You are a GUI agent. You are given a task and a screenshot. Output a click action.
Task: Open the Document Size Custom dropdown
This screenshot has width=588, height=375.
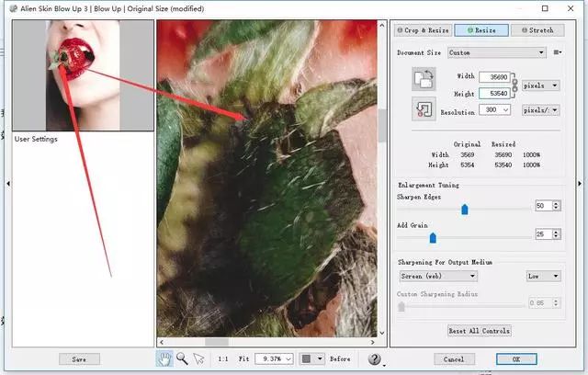pos(496,52)
